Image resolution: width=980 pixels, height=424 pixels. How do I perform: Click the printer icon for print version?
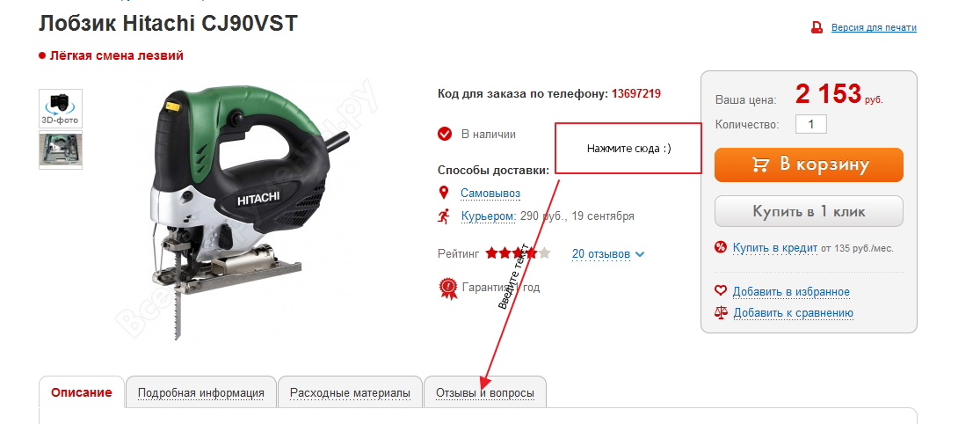click(x=817, y=27)
